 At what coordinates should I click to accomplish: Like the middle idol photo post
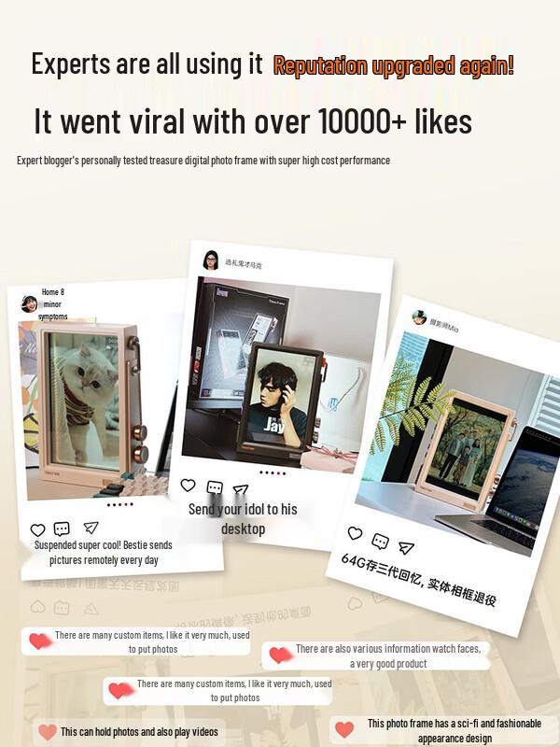point(189,485)
